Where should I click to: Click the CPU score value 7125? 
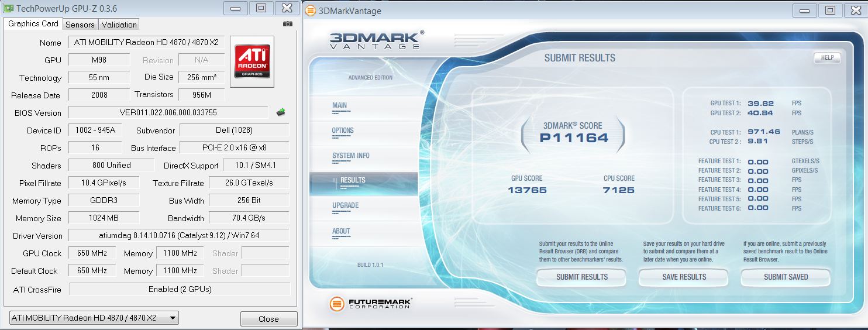(618, 190)
